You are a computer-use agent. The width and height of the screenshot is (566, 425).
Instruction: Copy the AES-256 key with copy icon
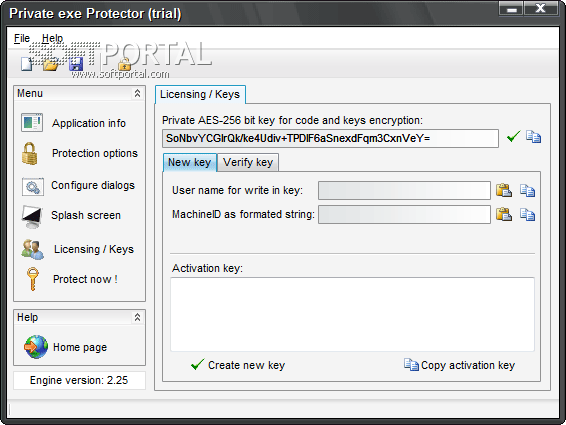pyautogui.click(x=533, y=136)
